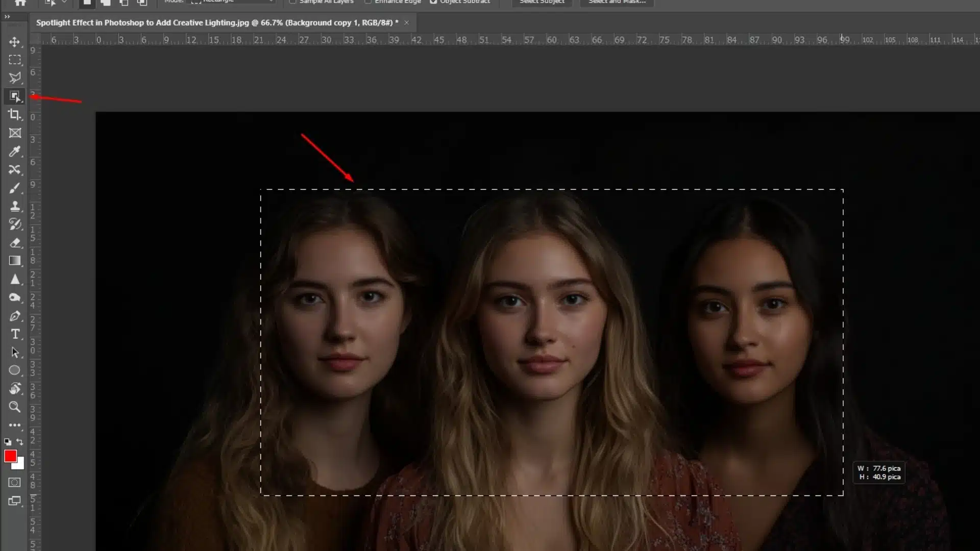980x551 pixels.
Task: Select the Move tool
Action: point(15,42)
